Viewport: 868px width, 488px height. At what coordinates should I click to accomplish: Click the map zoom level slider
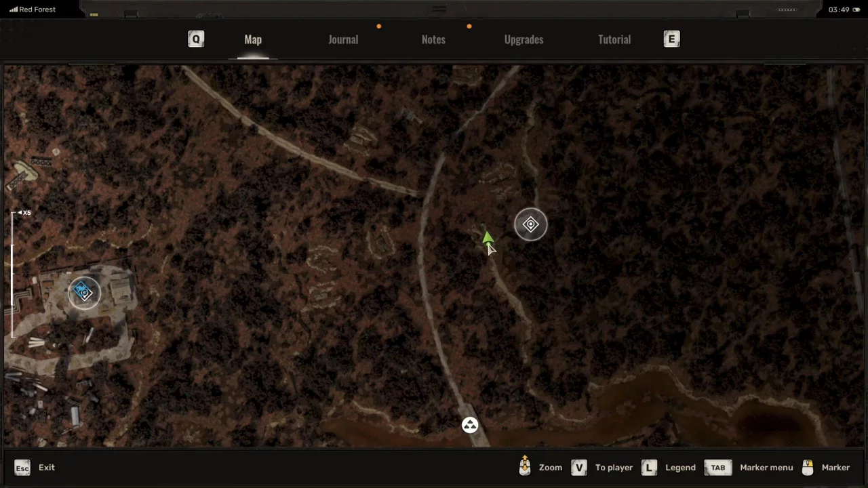(12, 274)
